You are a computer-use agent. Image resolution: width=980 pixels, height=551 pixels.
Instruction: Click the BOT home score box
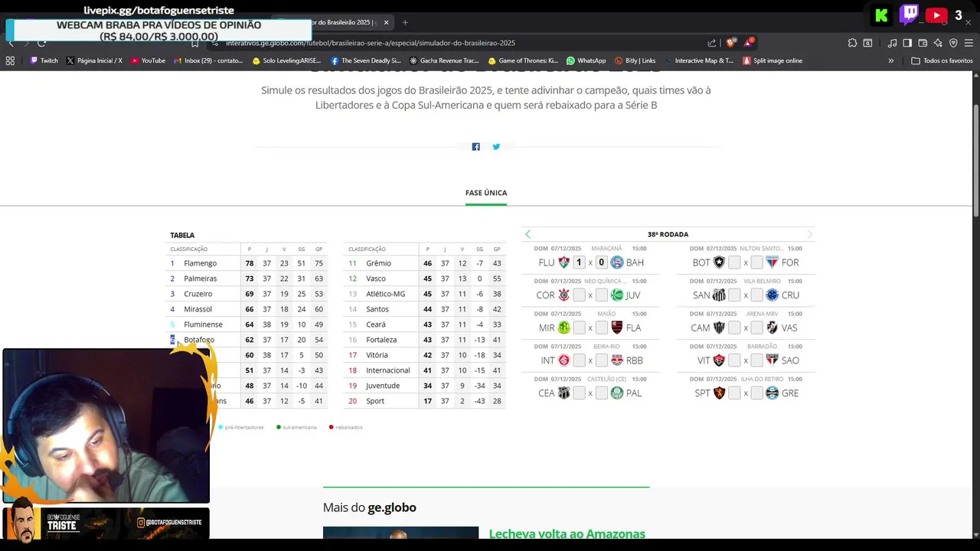[734, 262]
